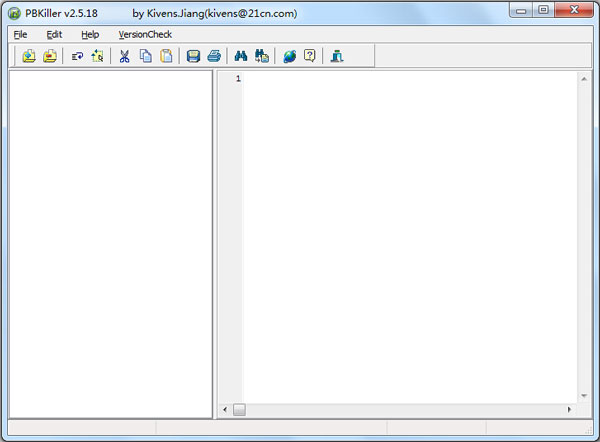Click the open file folder icon
The height and width of the screenshot is (442, 600).
tap(29, 56)
